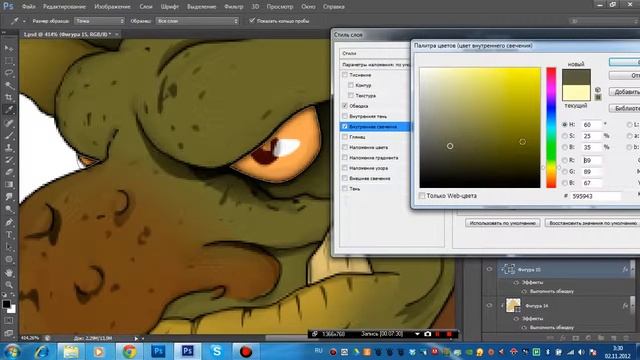The height and width of the screenshot is (360, 640).
Task: Select the Move tool
Action: tap(9, 48)
